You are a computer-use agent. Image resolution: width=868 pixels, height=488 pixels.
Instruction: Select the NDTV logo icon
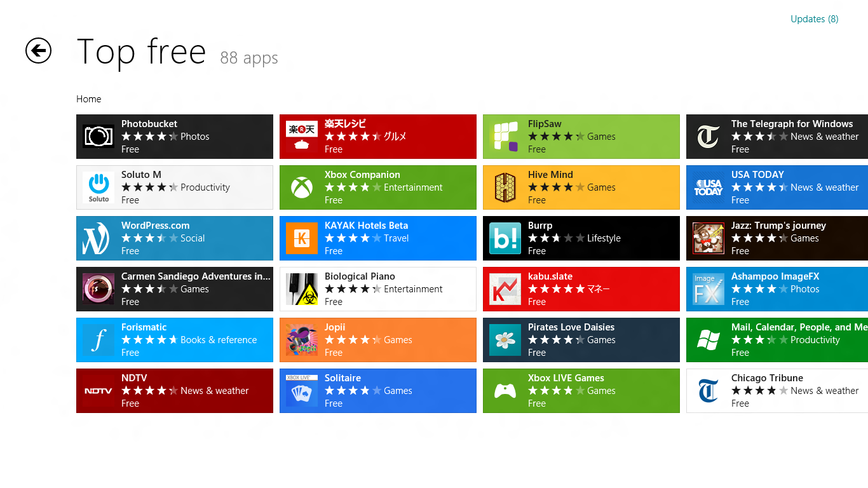coord(98,391)
